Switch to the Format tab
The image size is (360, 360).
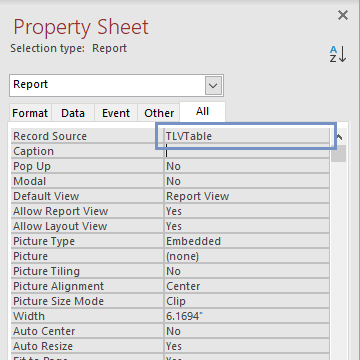pos(30,113)
